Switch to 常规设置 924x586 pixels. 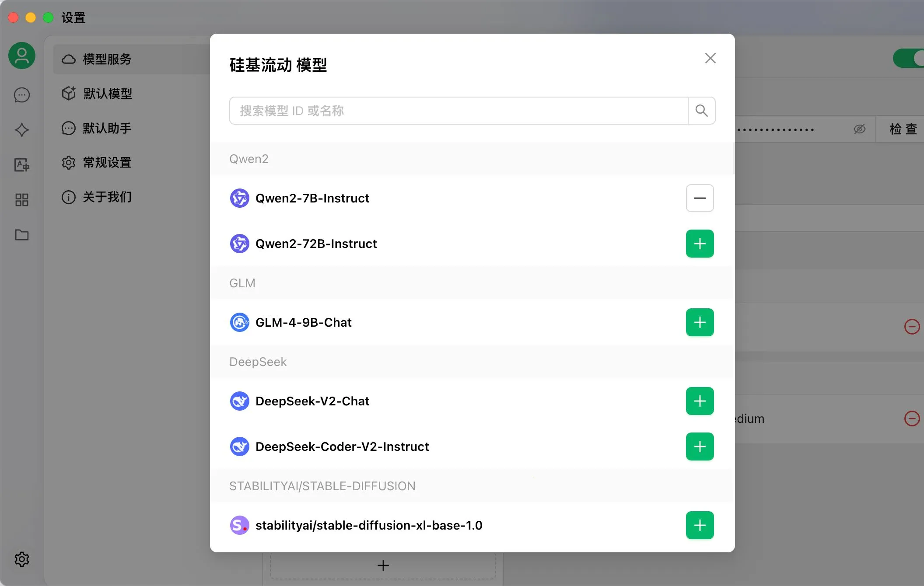[x=108, y=162]
